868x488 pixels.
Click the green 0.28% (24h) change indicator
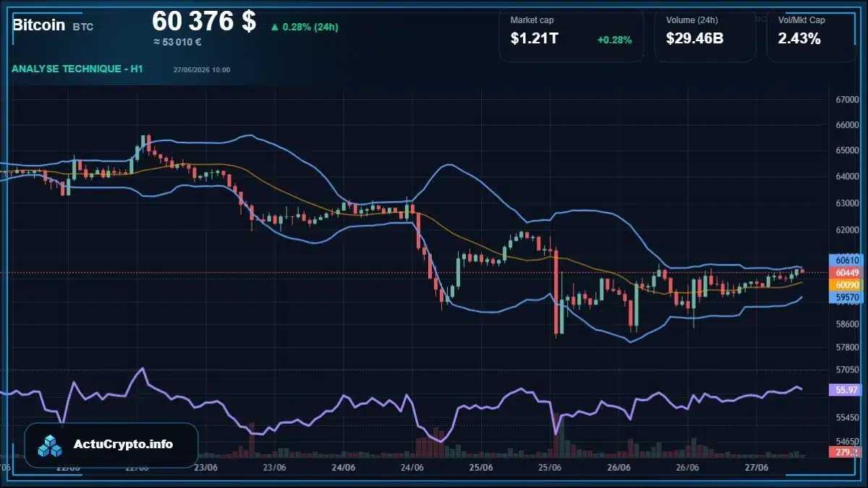305,27
